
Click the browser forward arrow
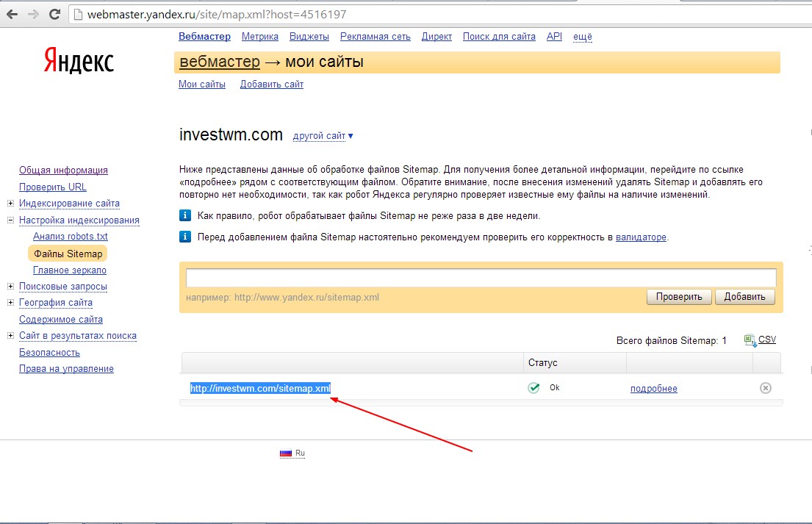click(x=33, y=15)
